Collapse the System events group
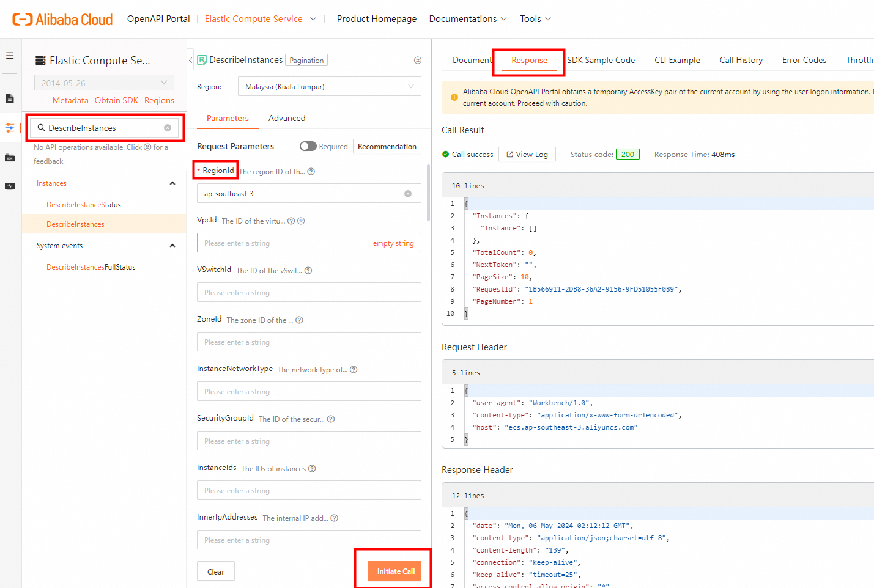This screenshot has width=874, height=588. (172, 246)
